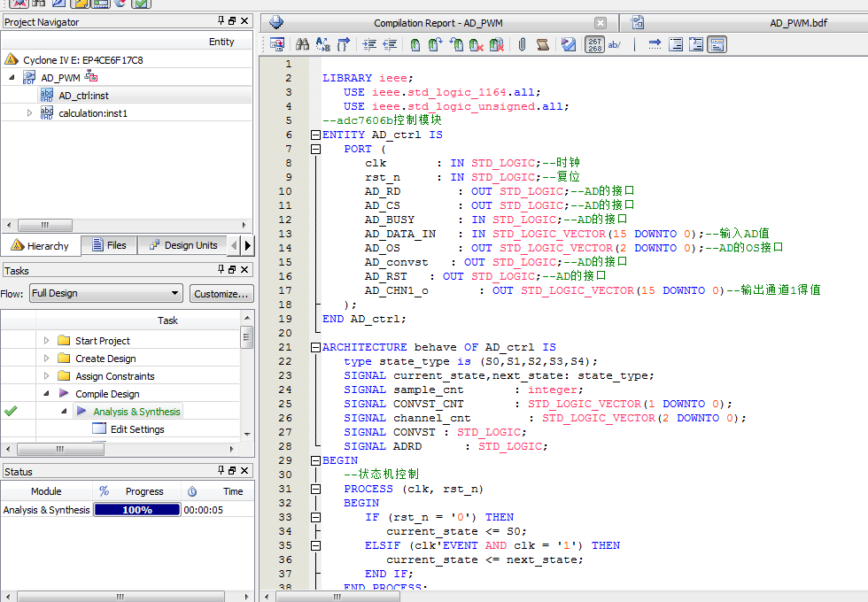
Task: Expand the calculation:inst1 tree node
Action: tap(29, 113)
